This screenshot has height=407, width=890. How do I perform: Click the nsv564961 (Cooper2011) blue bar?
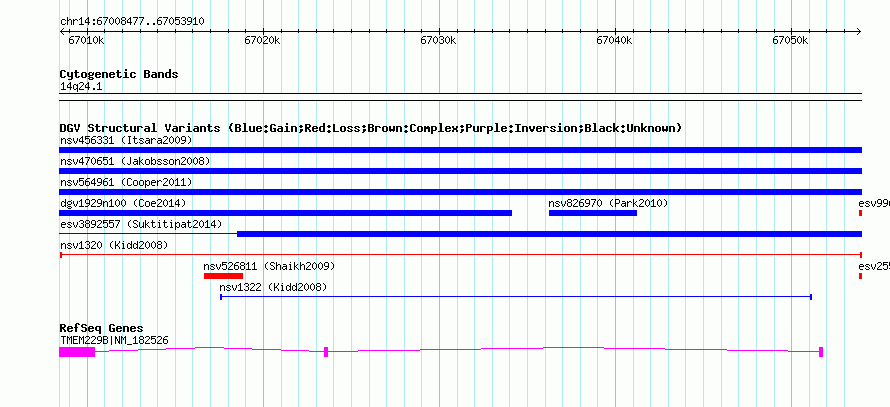tap(460, 192)
